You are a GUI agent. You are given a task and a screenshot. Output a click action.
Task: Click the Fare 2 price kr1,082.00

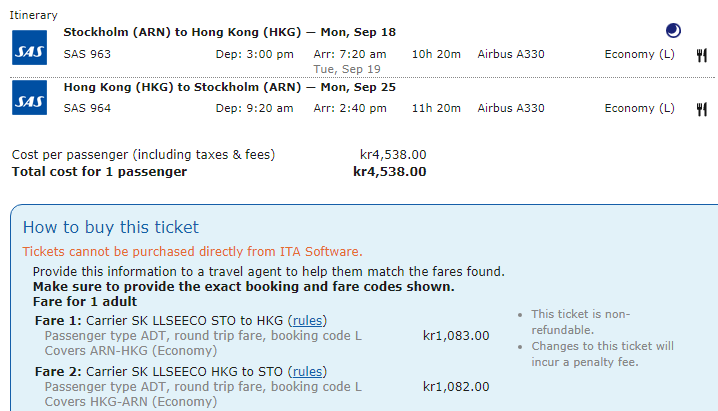point(456,386)
